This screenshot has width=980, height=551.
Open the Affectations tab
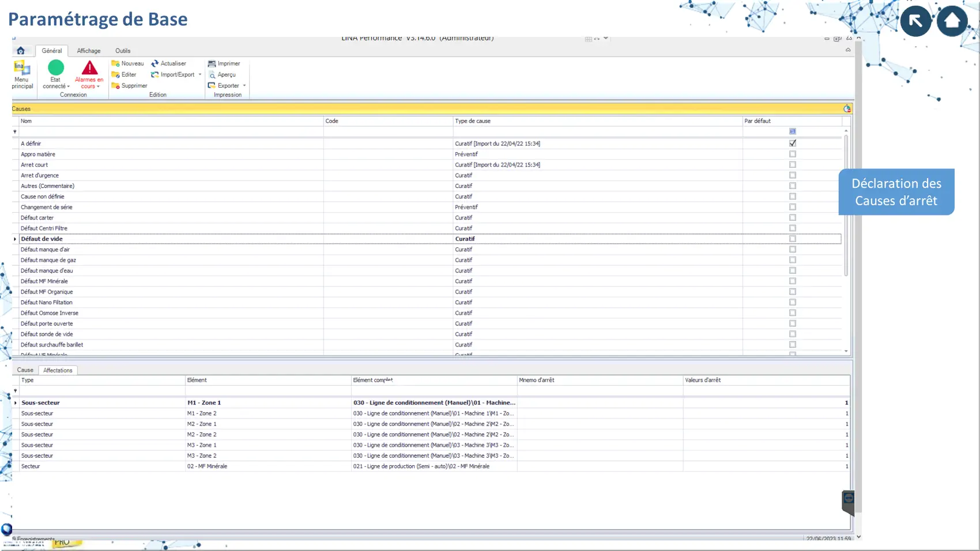coord(58,370)
